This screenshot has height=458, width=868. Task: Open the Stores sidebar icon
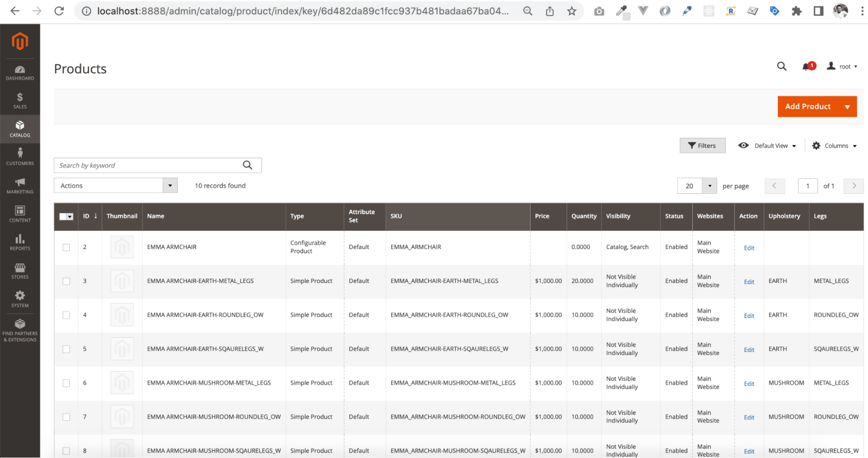20,271
